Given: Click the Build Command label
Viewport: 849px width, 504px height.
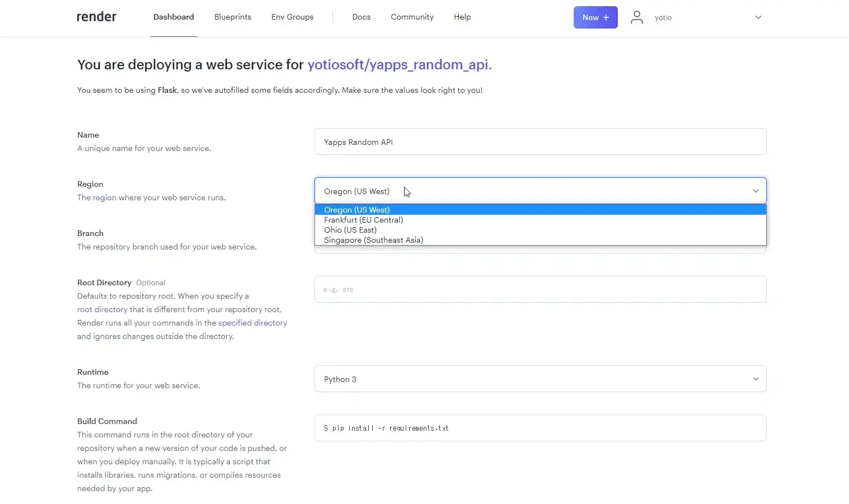Looking at the screenshot, I should pos(107,421).
